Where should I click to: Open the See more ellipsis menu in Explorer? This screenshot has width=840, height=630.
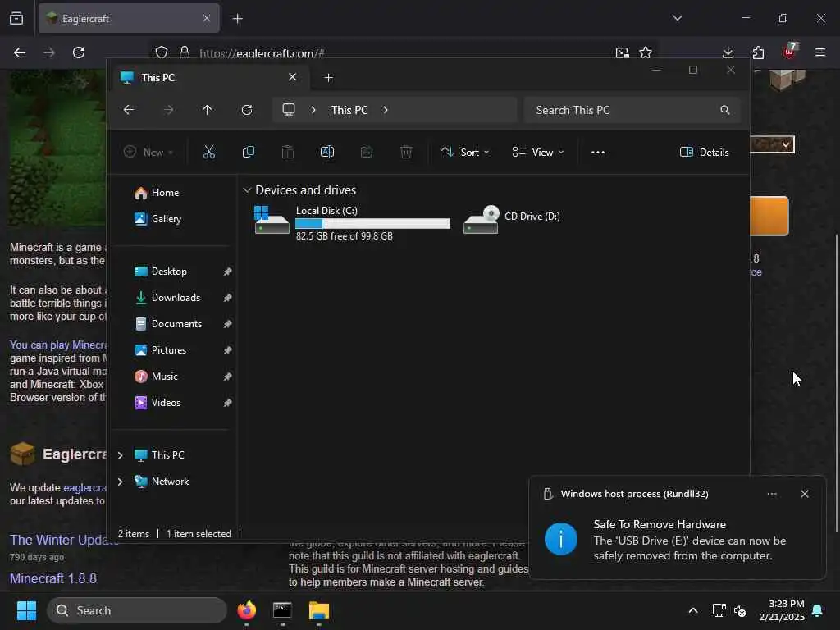click(598, 152)
